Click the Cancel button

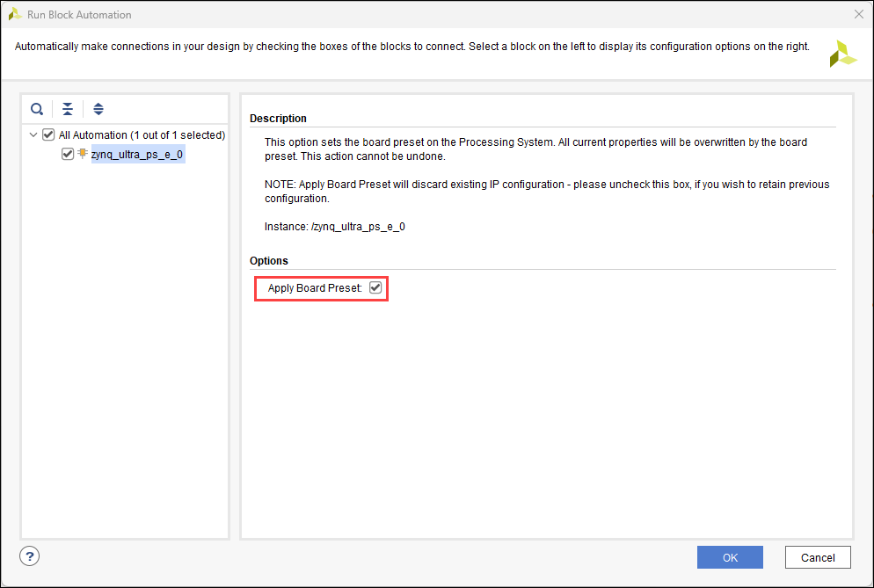818,557
